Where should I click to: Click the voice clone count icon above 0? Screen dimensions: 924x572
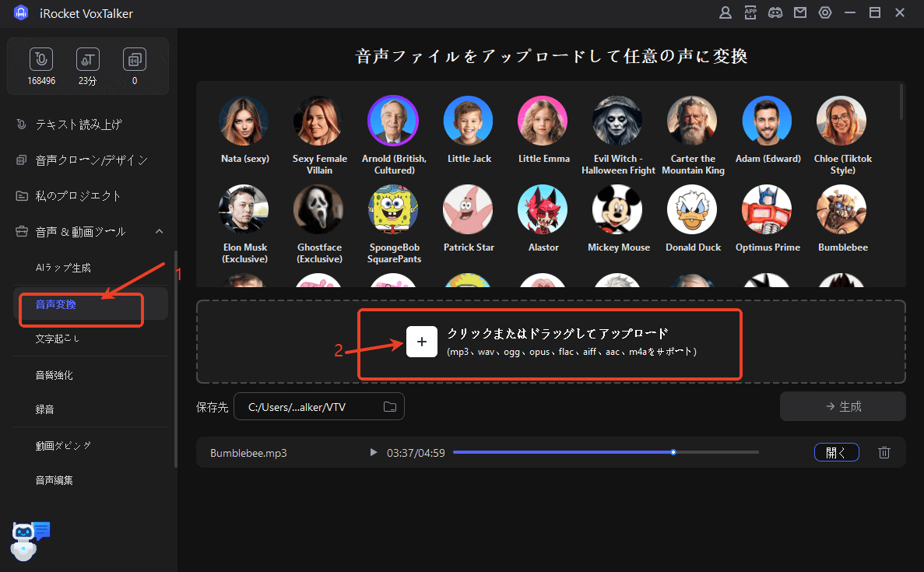[x=135, y=59]
